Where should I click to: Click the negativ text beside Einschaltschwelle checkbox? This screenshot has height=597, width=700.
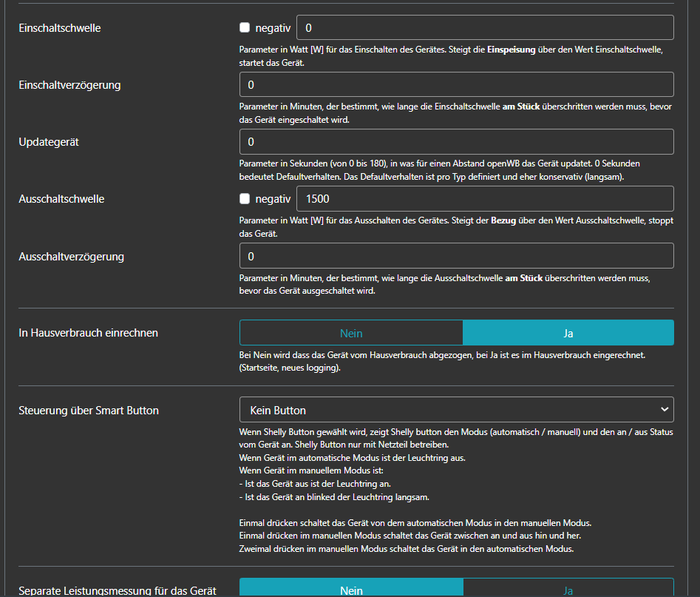click(x=273, y=28)
